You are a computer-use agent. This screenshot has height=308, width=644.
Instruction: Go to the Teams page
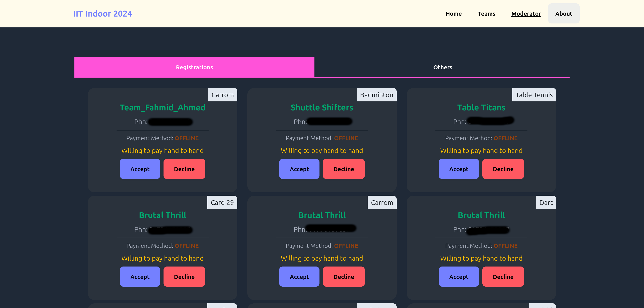pyautogui.click(x=486, y=13)
